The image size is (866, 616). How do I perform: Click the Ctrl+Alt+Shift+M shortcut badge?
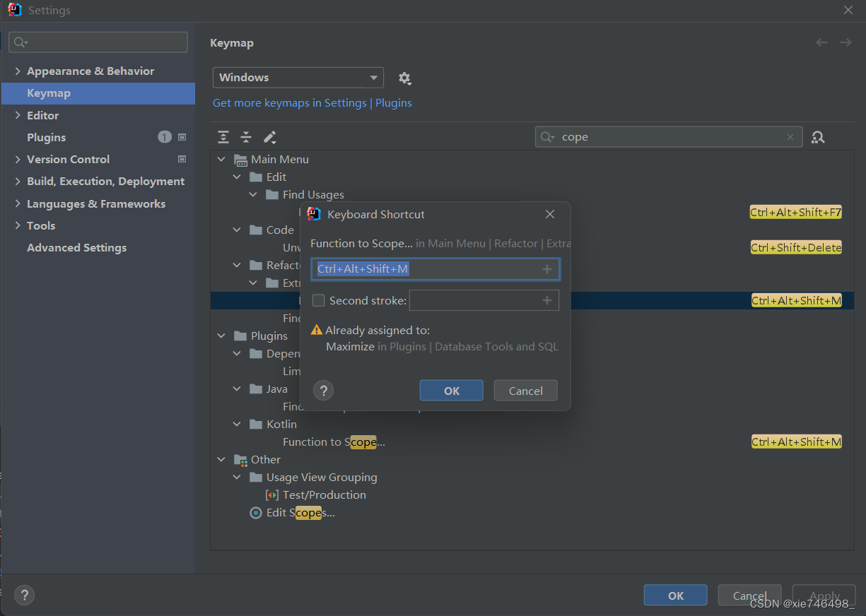tap(796, 300)
